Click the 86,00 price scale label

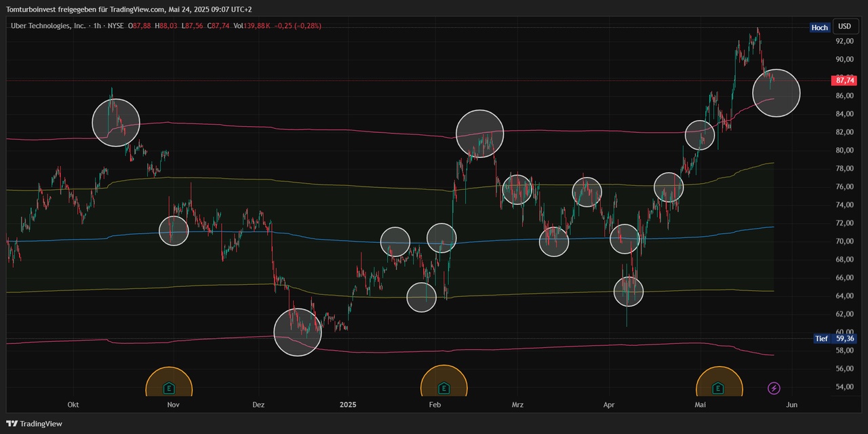[x=844, y=96]
